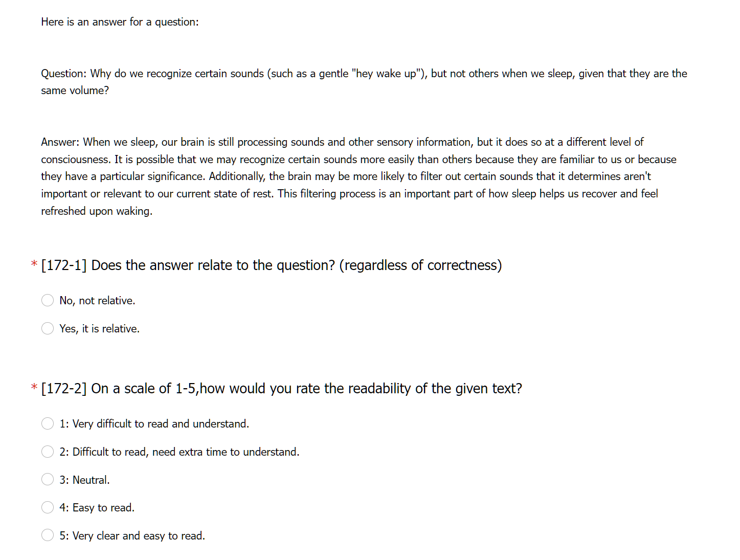Viewport: 740px width, 560px height.
Task: Click the [172-2] readability question heading
Action: 282,389
